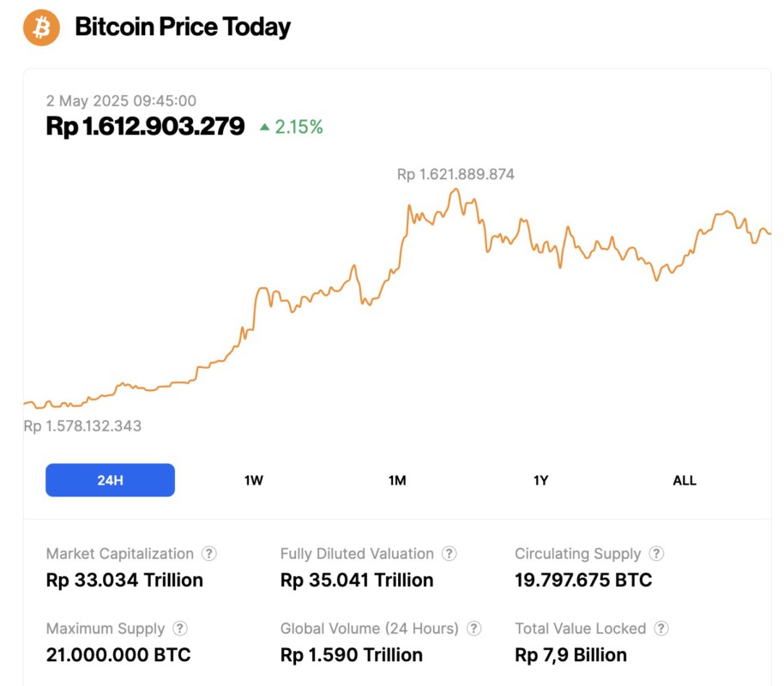Click the 2.15% change percentage
The image size is (784, 686).
(297, 125)
